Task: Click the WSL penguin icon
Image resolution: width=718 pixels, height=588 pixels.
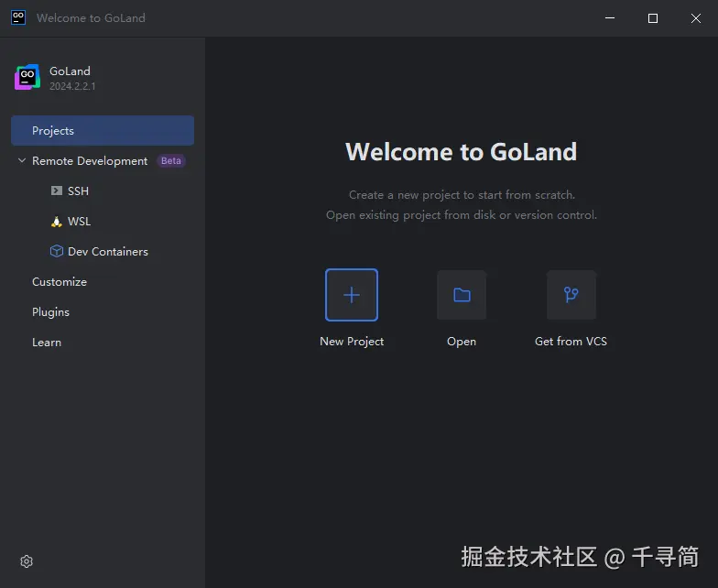Action: click(57, 222)
